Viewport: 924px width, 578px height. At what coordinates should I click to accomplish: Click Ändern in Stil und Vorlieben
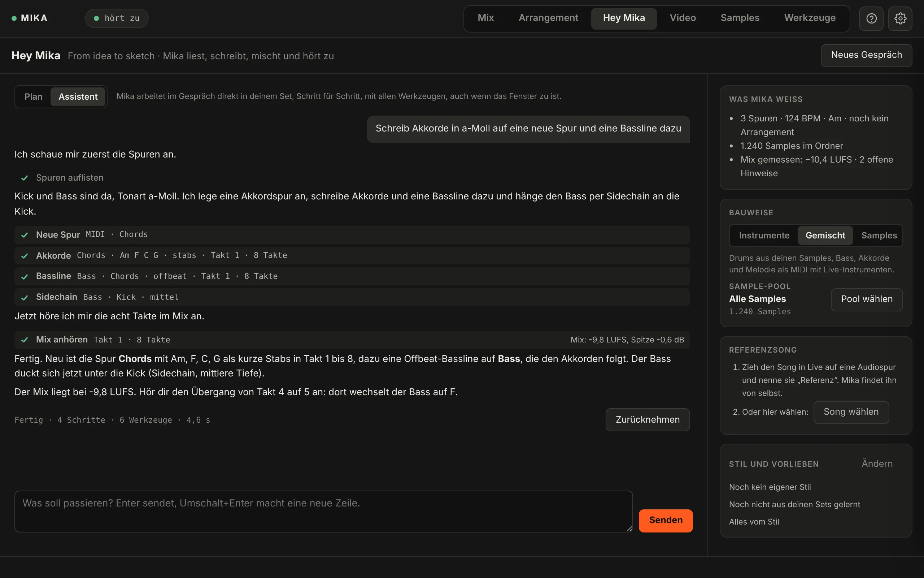(x=877, y=464)
